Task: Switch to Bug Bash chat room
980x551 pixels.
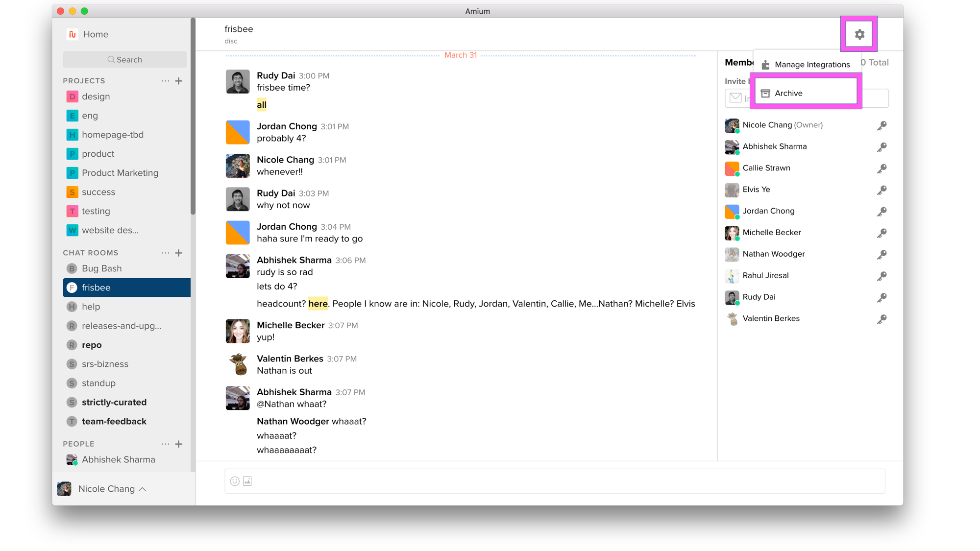Action: coord(126,268)
